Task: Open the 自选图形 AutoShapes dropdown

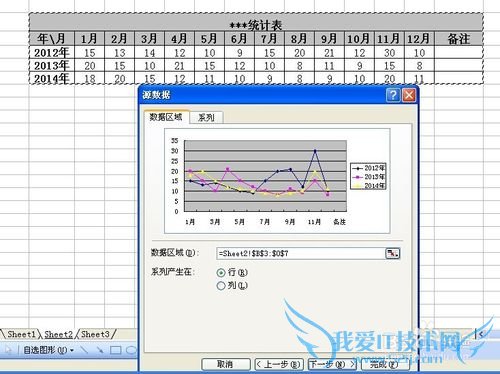Action: coord(49,350)
